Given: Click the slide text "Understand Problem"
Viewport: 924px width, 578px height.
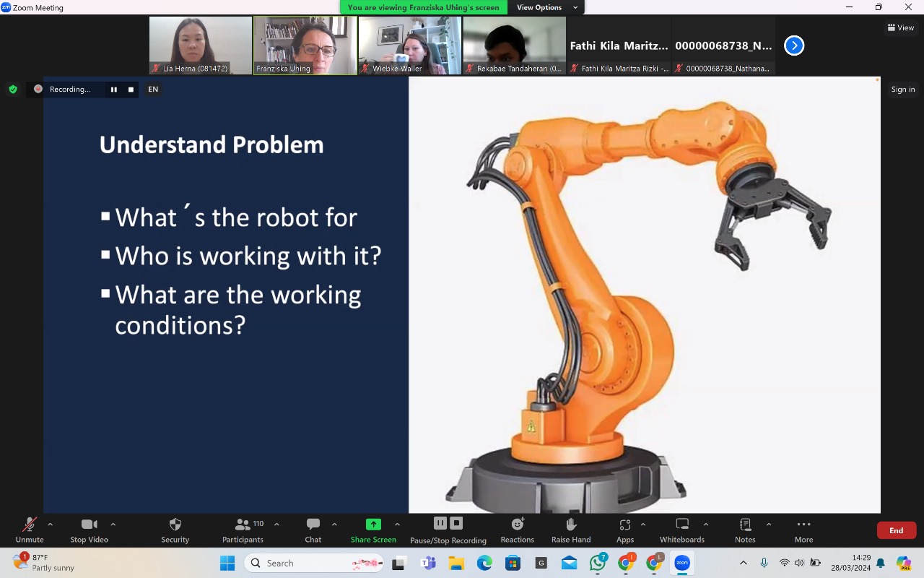Looking at the screenshot, I should 212,144.
